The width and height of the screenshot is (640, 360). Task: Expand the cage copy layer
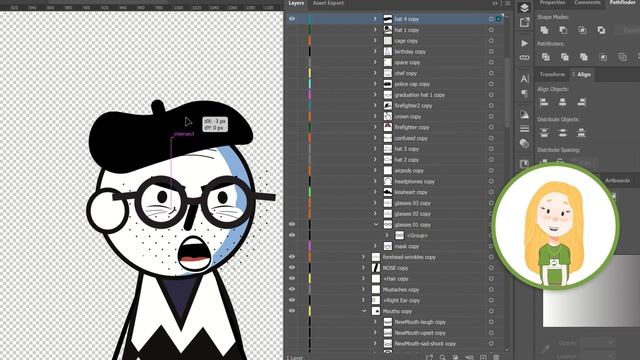(375, 40)
